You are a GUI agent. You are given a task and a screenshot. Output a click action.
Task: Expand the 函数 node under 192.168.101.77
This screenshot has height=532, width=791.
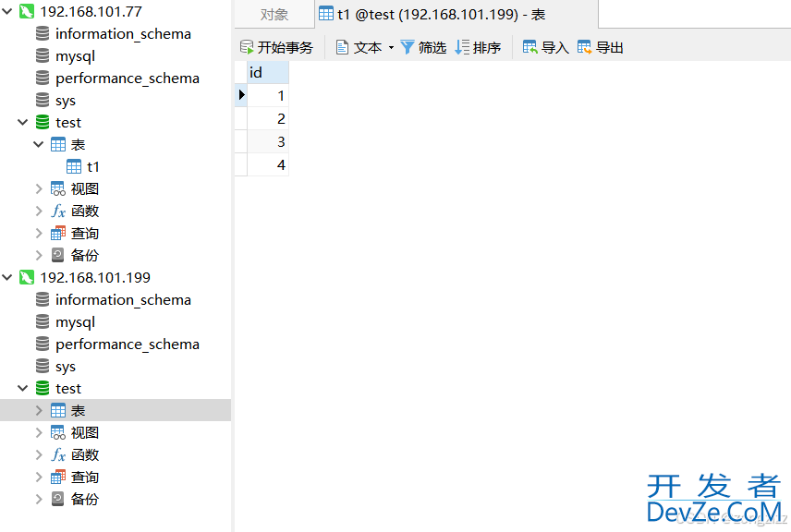coord(38,212)
